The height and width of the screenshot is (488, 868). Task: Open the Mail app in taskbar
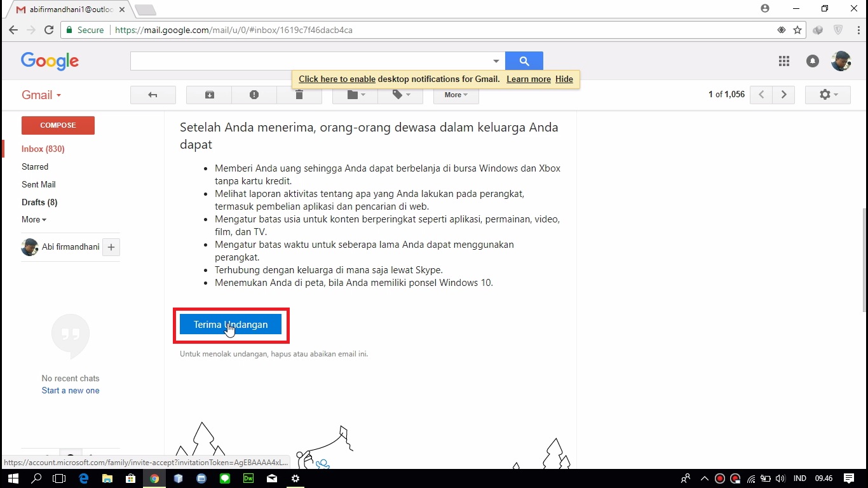(x=272, y=478)
